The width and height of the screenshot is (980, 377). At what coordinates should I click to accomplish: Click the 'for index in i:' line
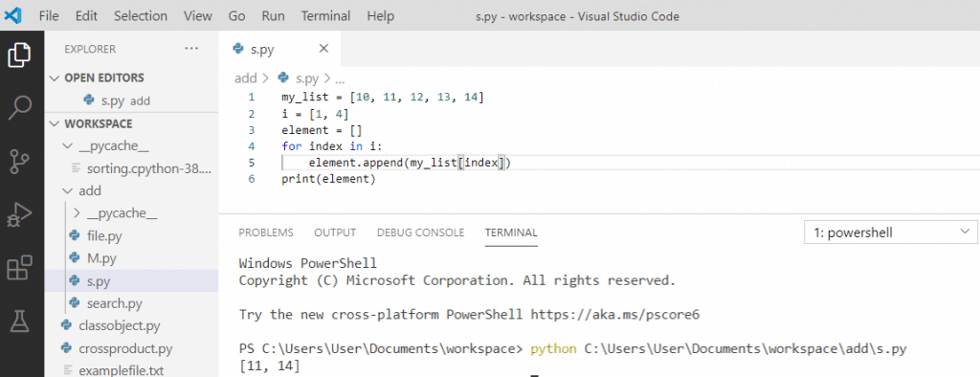(x=332, y=147)
